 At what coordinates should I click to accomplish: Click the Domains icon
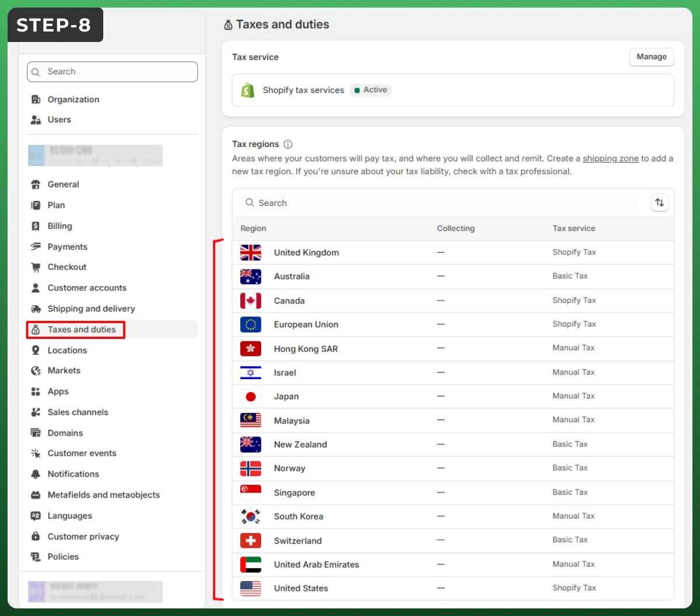point(36,433)
